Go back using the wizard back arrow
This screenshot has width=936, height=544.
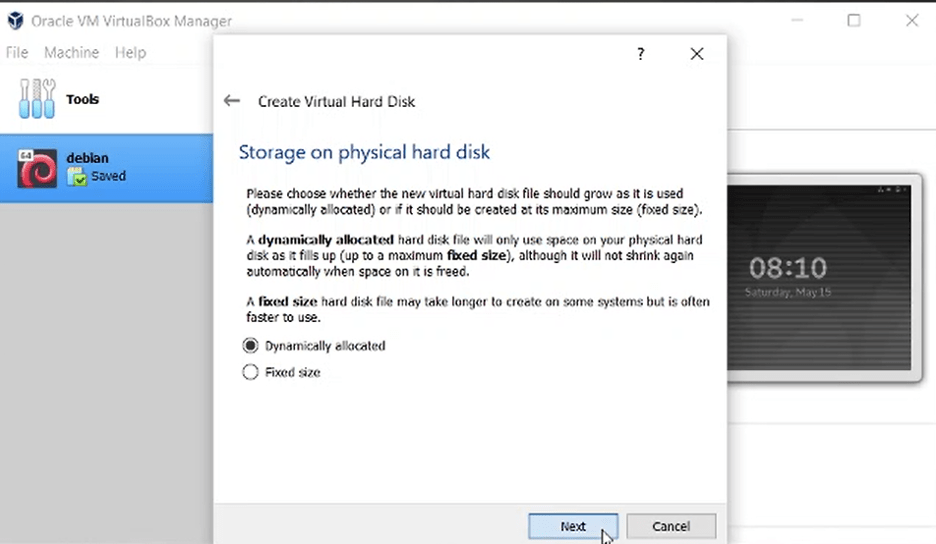tap(232, 101)
